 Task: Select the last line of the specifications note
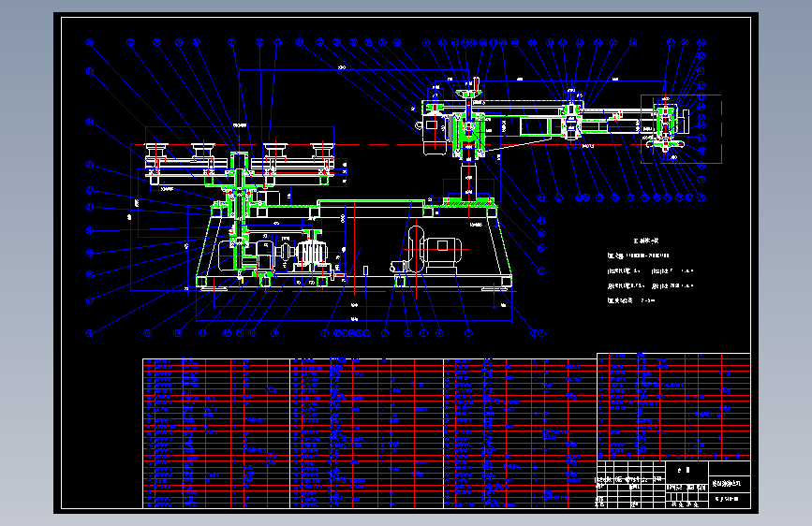pos(631,300)
